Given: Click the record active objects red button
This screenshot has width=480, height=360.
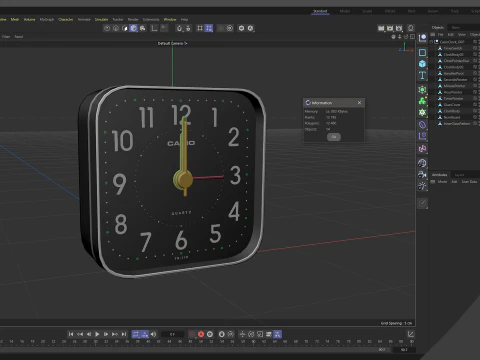Looking at the screenshot, I should (201, 334).
